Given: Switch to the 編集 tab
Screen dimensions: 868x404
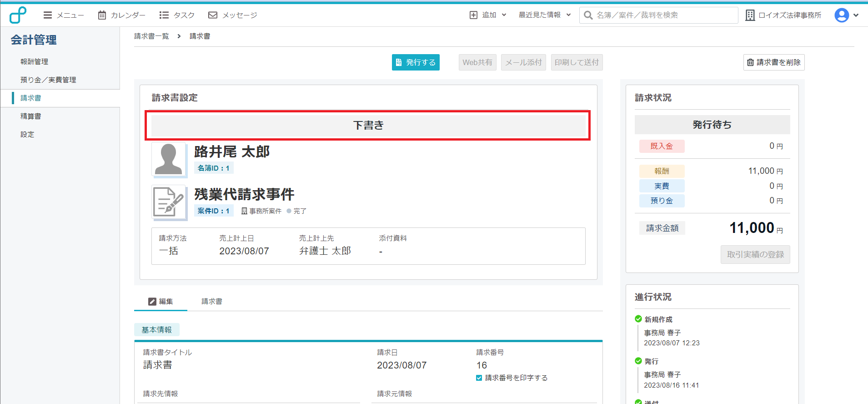Looking at the screenshot, I should [161, 301].
